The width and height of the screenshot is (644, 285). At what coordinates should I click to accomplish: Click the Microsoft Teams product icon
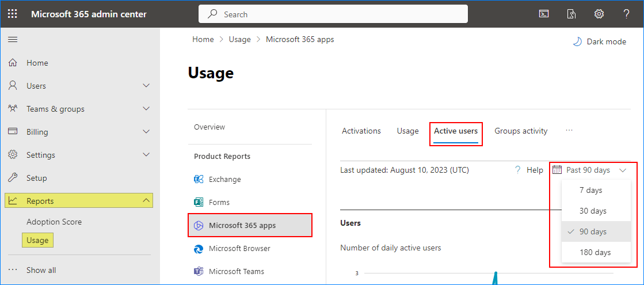pos(199,271)
